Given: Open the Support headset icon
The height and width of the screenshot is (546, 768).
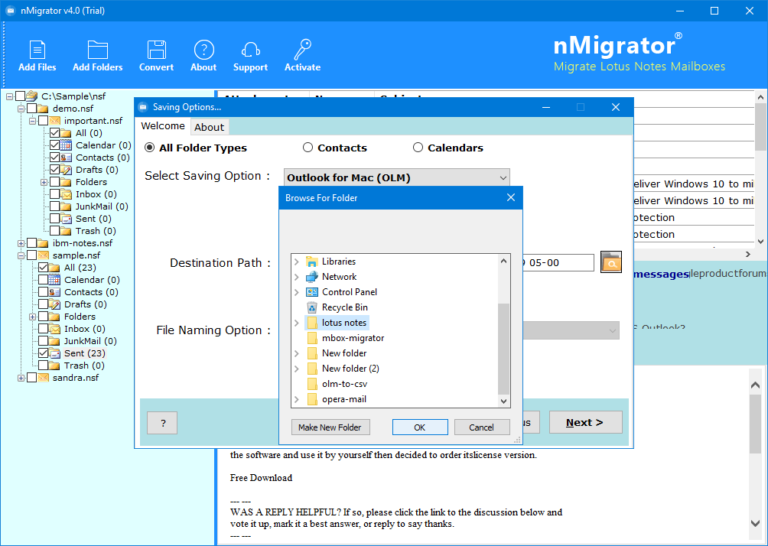Looking at the screenshot, I should [251, 50].
